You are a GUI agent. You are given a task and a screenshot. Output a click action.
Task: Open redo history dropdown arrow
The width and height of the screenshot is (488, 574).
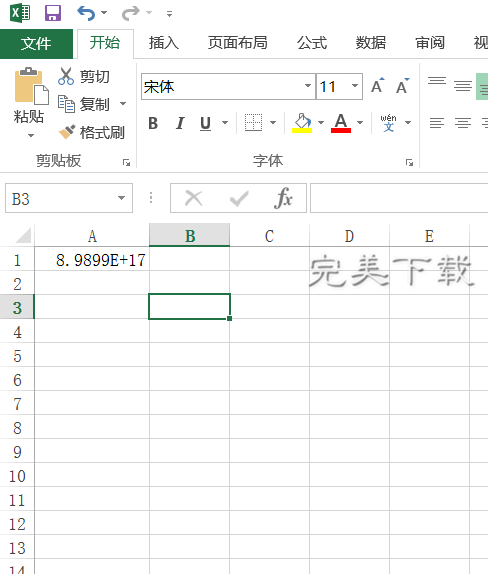tap(149, 13)
